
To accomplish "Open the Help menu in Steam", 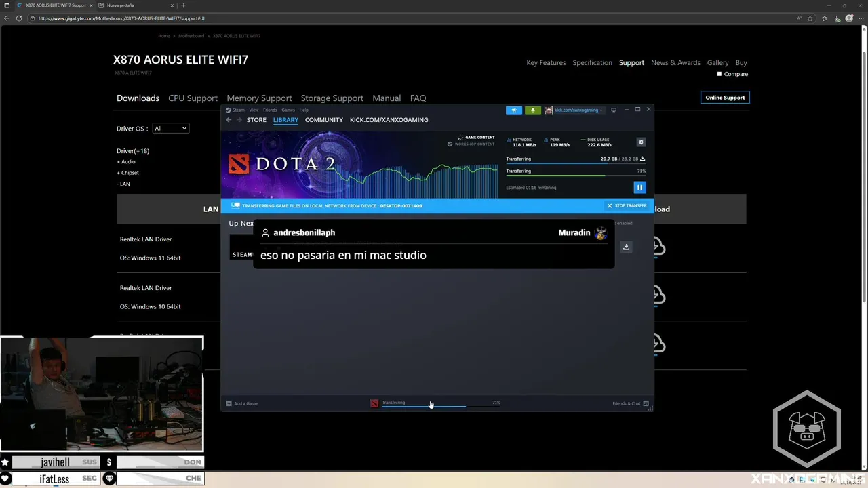I will pyautogui.click(x=304, y=110).
